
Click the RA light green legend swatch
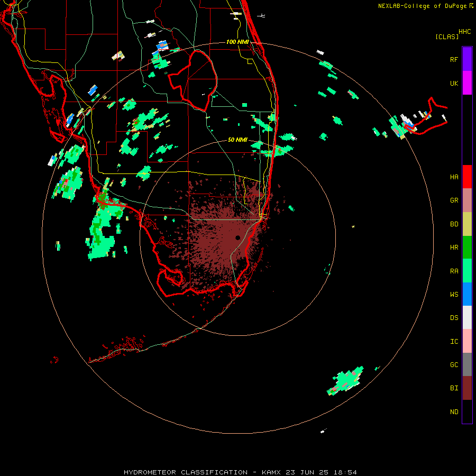[467, 271]
